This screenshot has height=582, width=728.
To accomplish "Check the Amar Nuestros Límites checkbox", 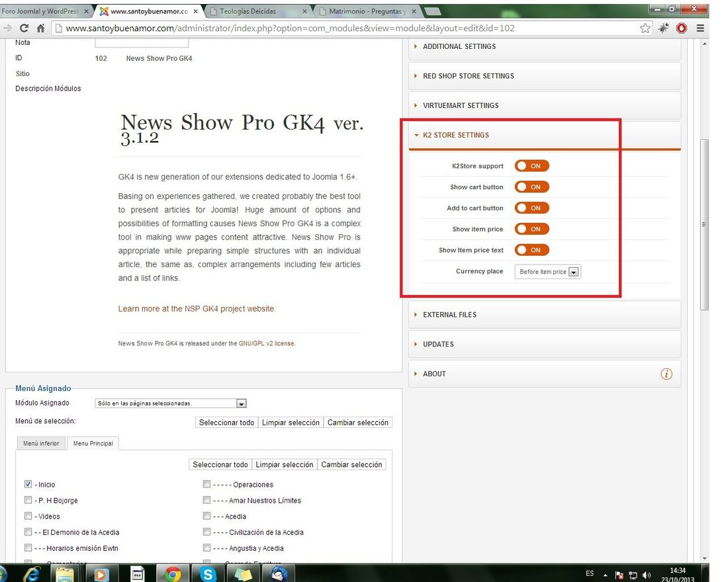I will click(206, 500).
